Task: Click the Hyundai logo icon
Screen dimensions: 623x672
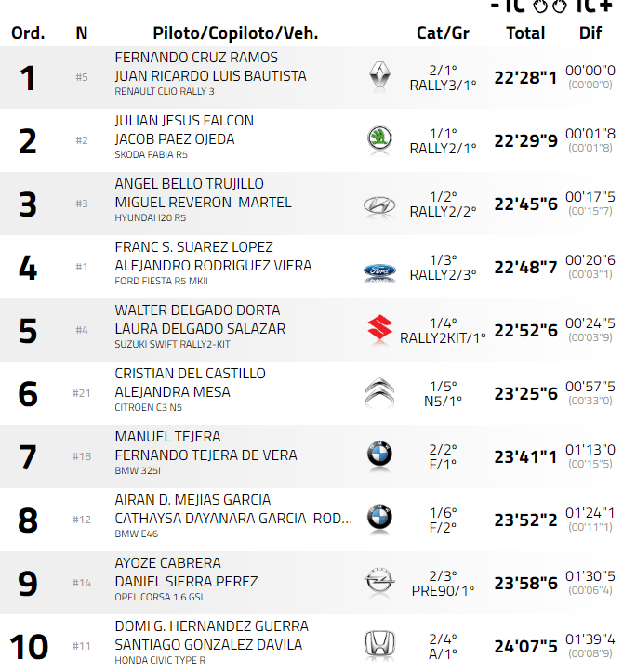Action: coord(378,204)
